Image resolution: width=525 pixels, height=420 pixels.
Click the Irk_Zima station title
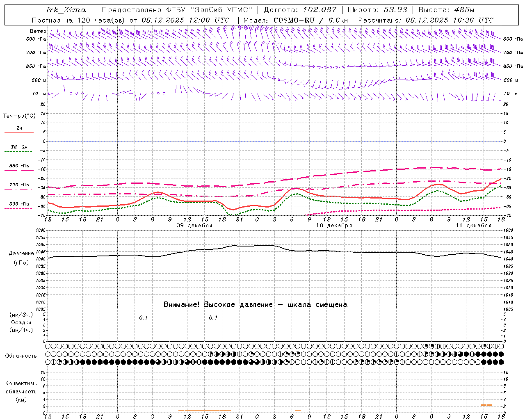coord(66,10)
